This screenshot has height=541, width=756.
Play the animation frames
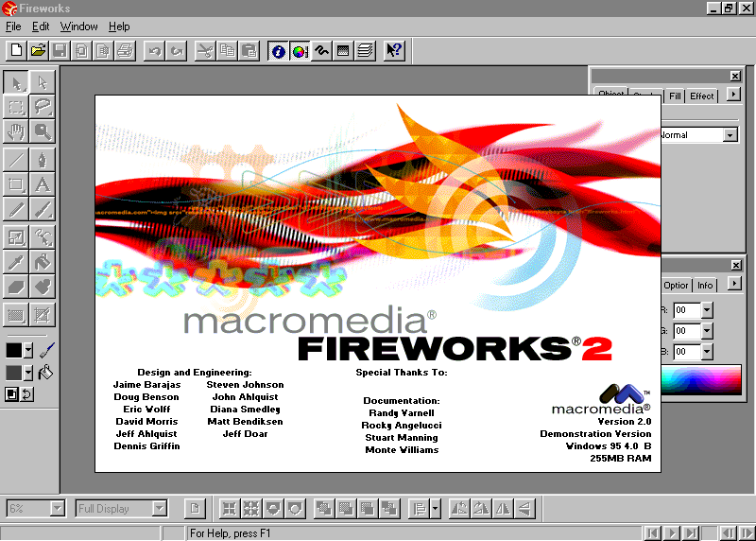(x=671, y=533)
